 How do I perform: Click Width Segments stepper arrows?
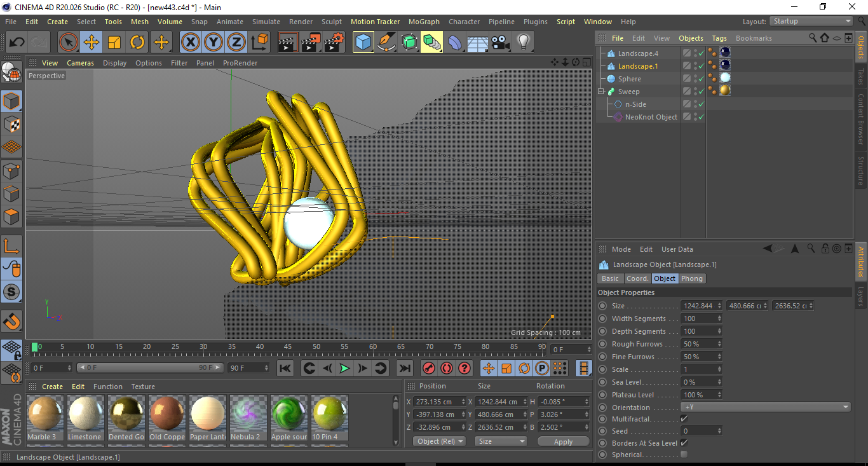[x=719, y=319]
